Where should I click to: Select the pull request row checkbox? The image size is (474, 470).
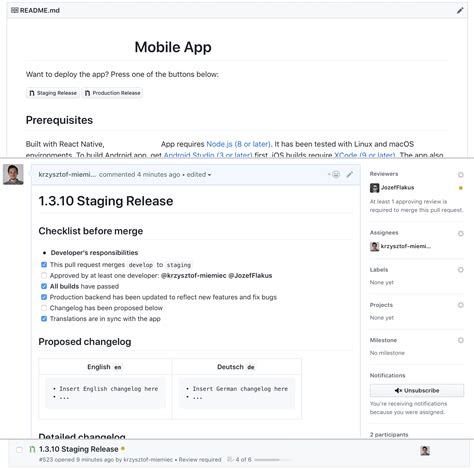19,450
